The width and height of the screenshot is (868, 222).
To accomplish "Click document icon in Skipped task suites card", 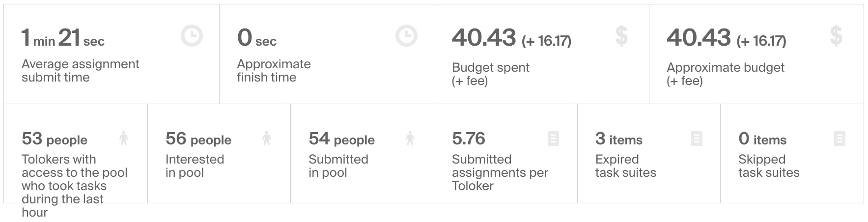I will 840,139.
